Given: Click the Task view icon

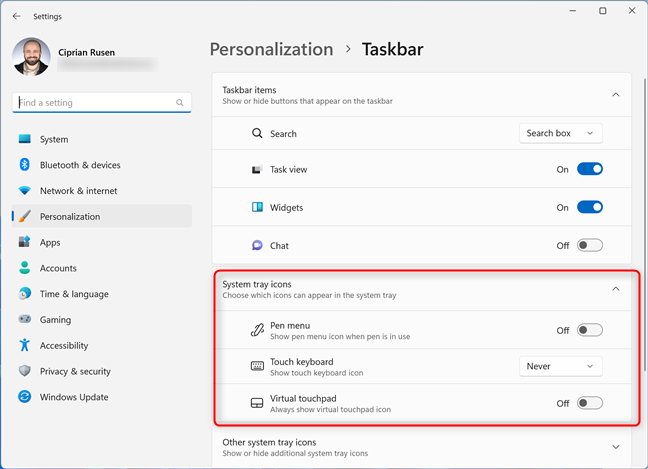Looking at the screenshot, I should pyautogui.click(x=257, y=169).
